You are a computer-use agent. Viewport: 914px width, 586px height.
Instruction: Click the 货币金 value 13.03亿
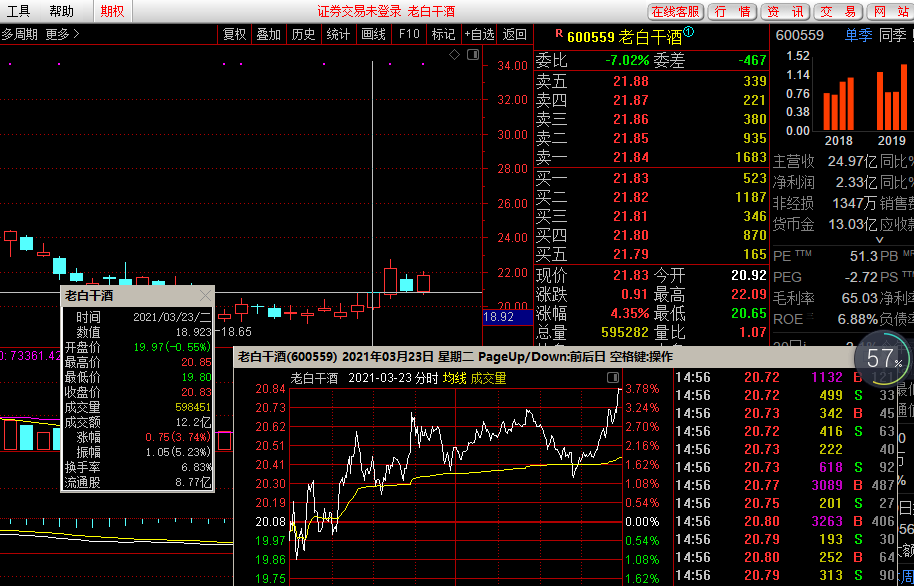852,224
